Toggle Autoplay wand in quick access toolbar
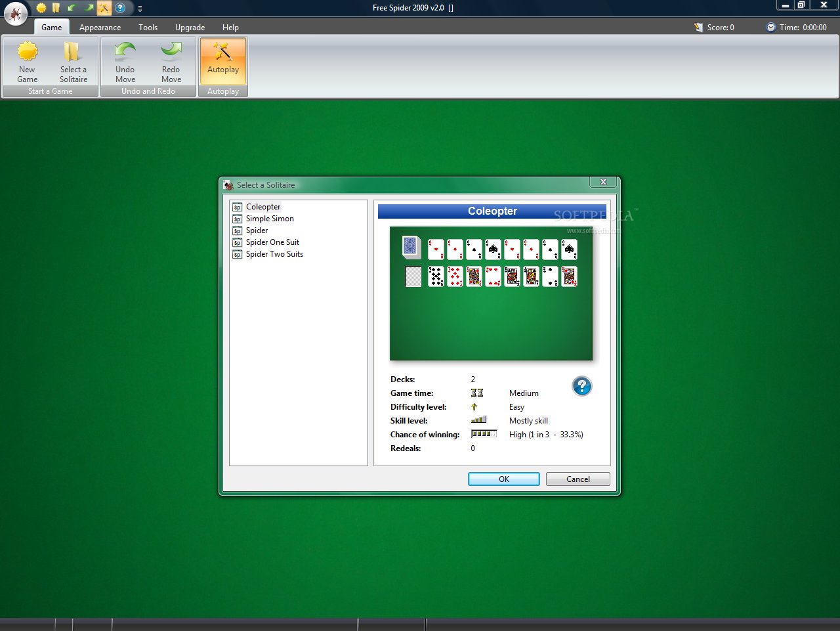This screenshot has width=840, height=631. coord(104,8)
